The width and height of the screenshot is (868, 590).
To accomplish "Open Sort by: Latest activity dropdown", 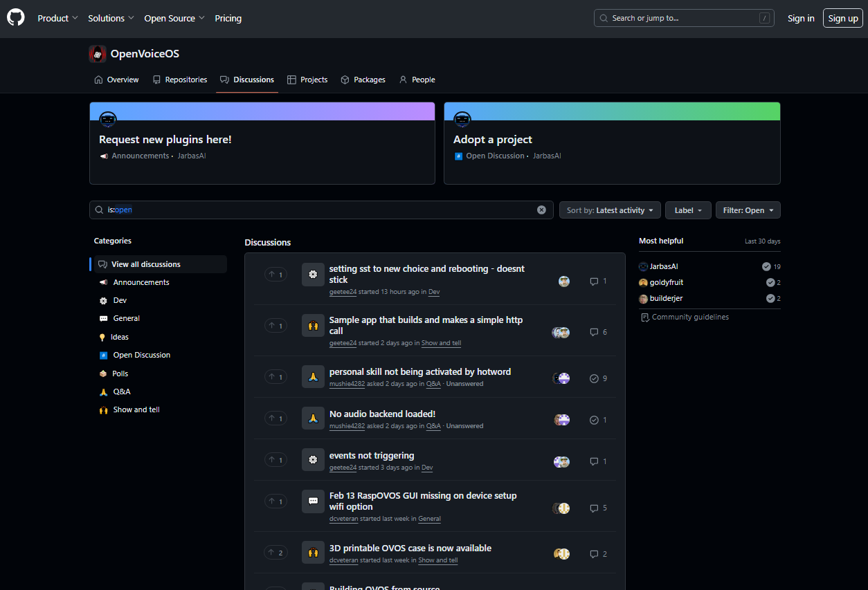I will coord(610,210).
